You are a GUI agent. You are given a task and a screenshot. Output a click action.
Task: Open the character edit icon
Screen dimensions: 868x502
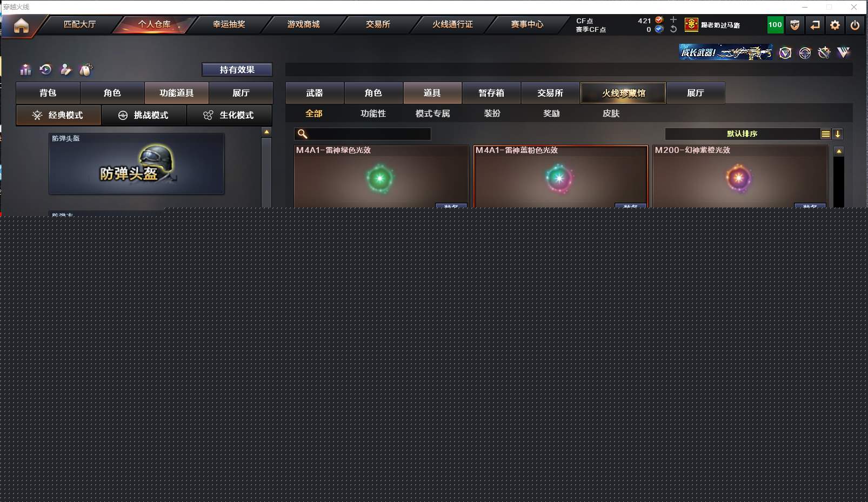point(65,70)
